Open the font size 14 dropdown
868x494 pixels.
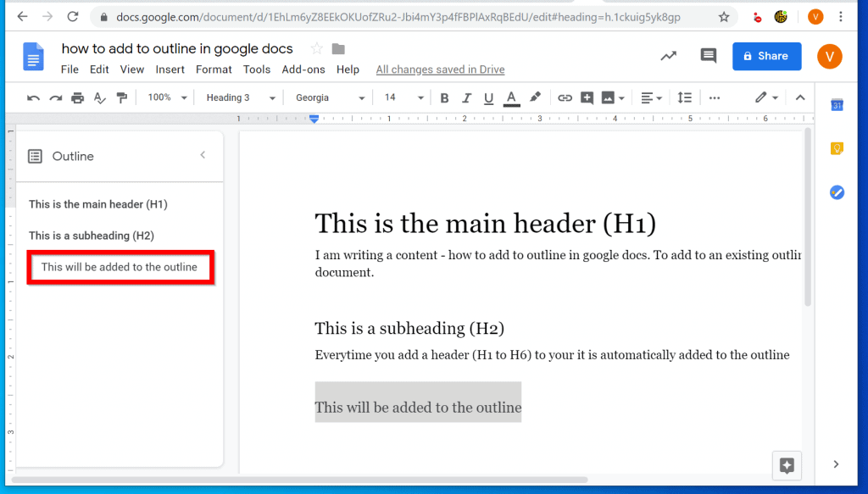tap(403, 98)
